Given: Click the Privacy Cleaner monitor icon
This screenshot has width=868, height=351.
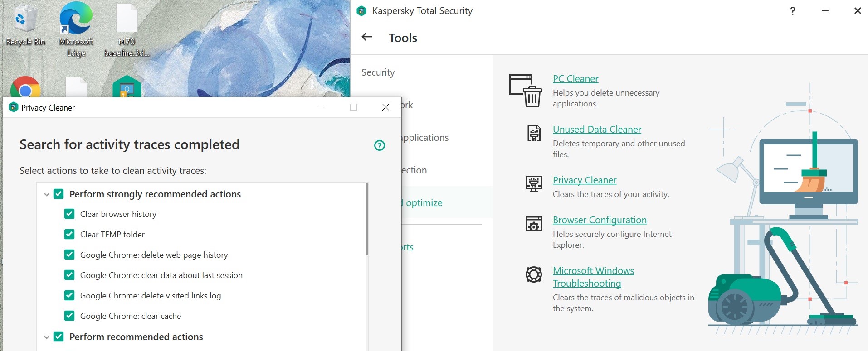Looking at the screenshot, I should (534, 184).
